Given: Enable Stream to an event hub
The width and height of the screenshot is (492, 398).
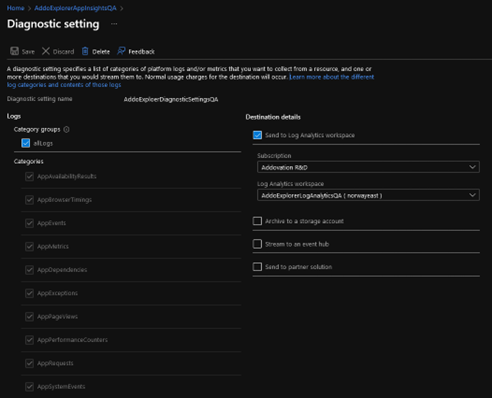Looking at the screenshot, I should 257,244.
